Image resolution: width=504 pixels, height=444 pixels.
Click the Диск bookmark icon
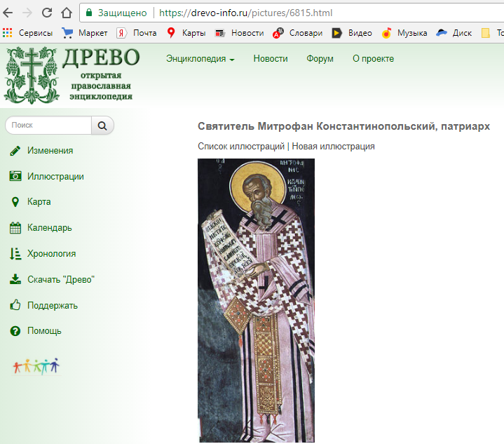442,33
